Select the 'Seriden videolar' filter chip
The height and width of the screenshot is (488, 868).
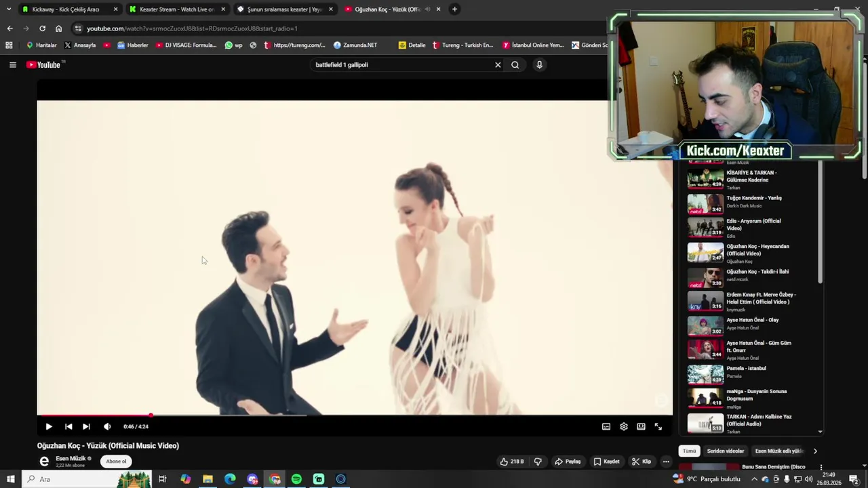726,451
